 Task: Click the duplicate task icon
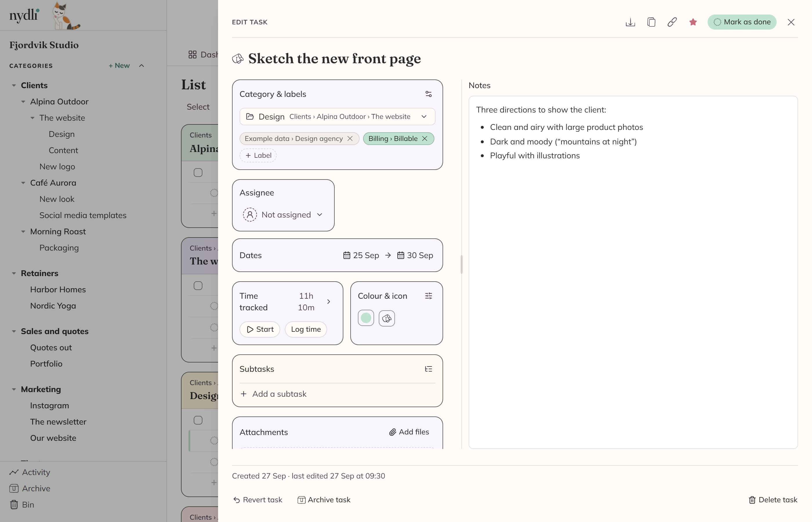click(651, 22)
